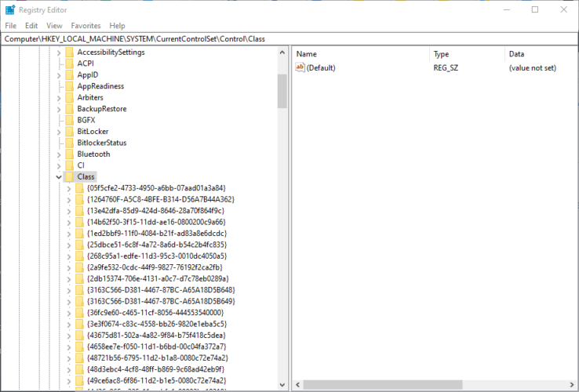
Task: Expand the {3163C566-D381-4467-87BC-A65A18D5B648} key
Action: tap(69, 291)
